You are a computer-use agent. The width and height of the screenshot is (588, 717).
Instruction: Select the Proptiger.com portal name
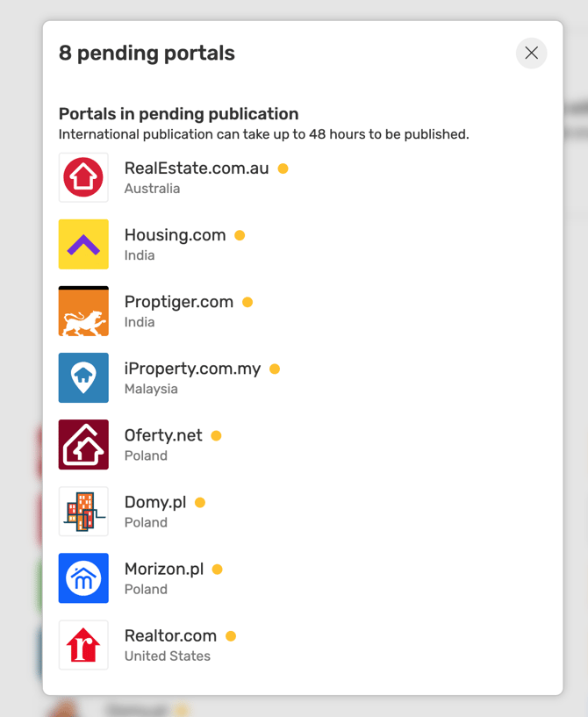click(179, 302)
